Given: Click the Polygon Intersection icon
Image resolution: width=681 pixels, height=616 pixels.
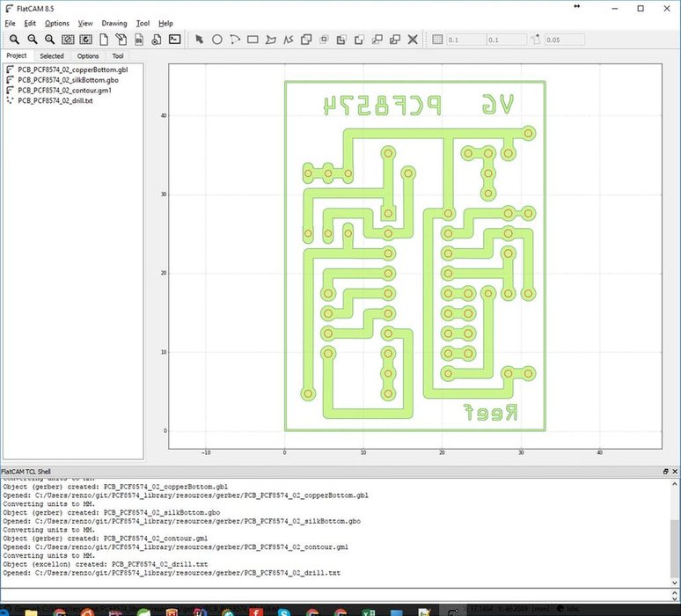Looking at the screenshot, I should tap(324, 40).
